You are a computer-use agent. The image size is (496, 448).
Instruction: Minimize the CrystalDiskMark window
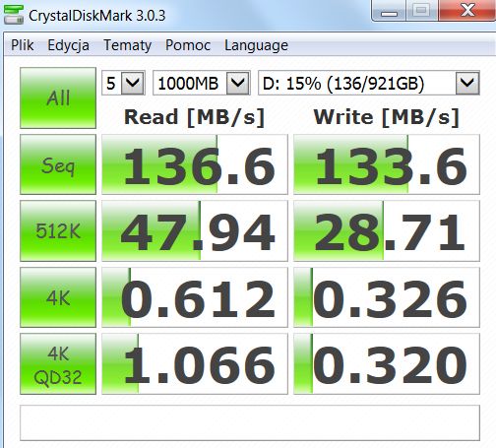[x=389, y=11]
